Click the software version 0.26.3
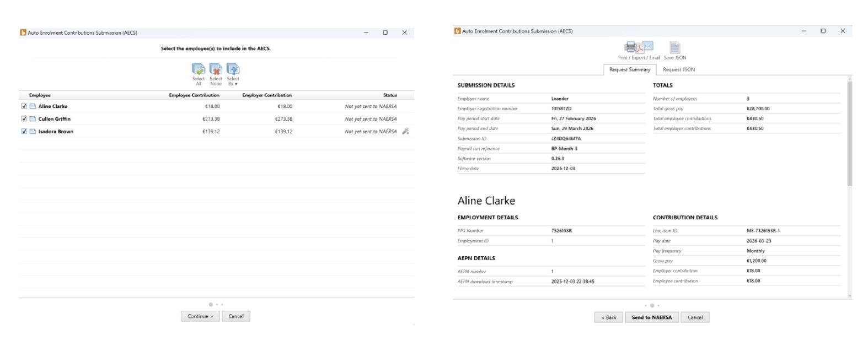This screenshot has width=868, height=357. pyautogui.click(x=558, y=159)
